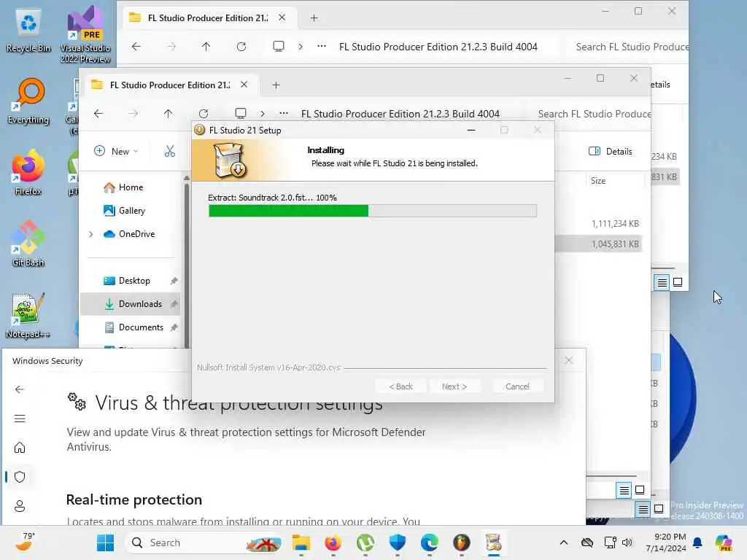
Task: Open Home in Explorer navigation pane
Action: (123, 187)
